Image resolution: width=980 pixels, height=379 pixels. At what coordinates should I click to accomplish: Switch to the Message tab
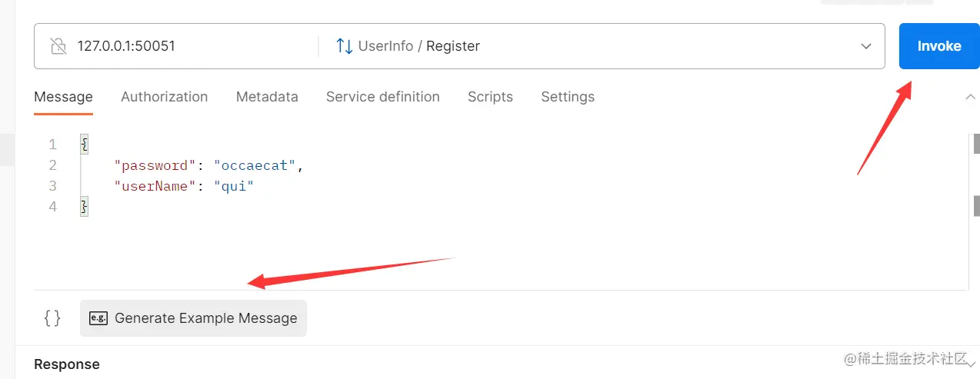point(63,97)
